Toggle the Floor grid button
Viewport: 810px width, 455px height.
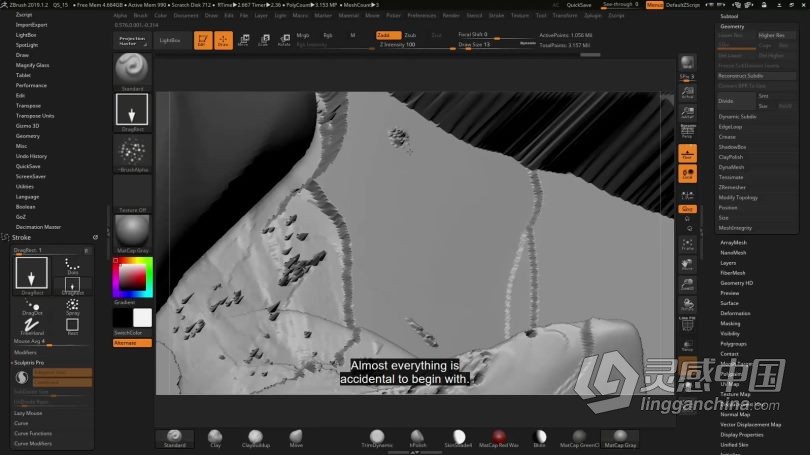click(x=687, y=153)
